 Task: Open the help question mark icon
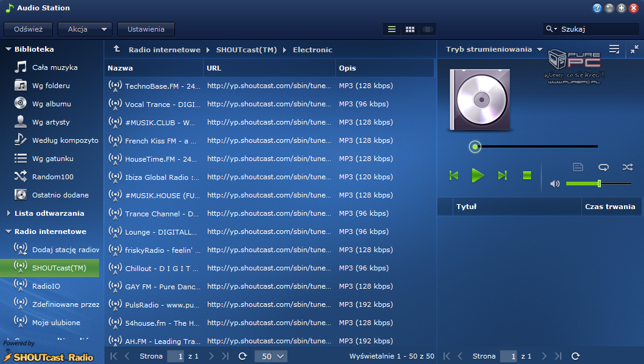[597, 8]
